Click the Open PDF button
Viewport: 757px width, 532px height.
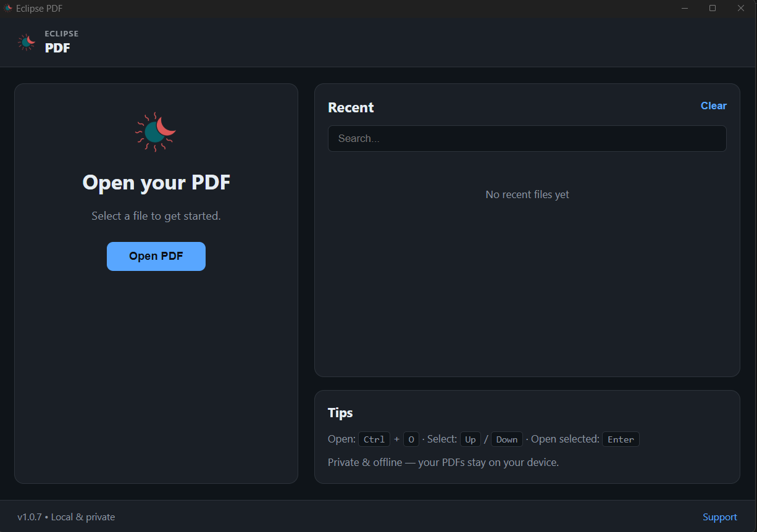[156, 256]
